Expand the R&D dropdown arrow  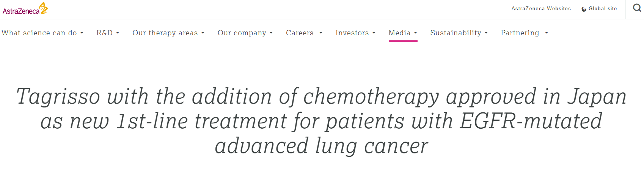tap(118, 33)
